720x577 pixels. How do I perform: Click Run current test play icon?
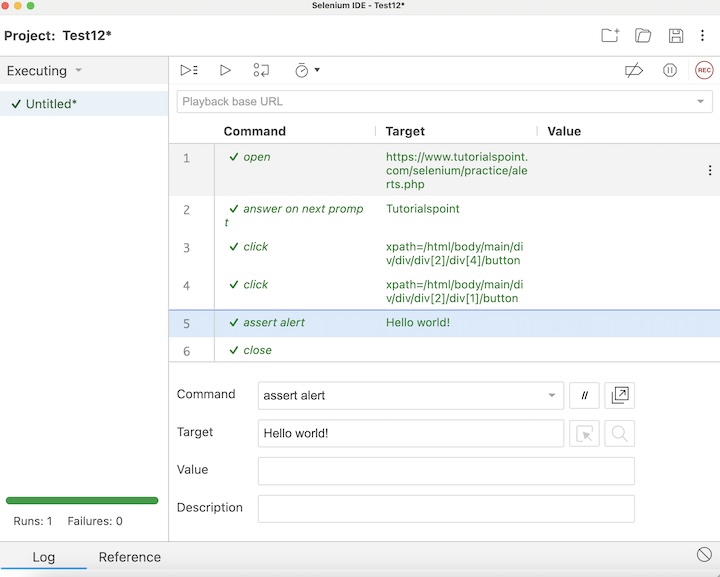click(x=225, y=70)
